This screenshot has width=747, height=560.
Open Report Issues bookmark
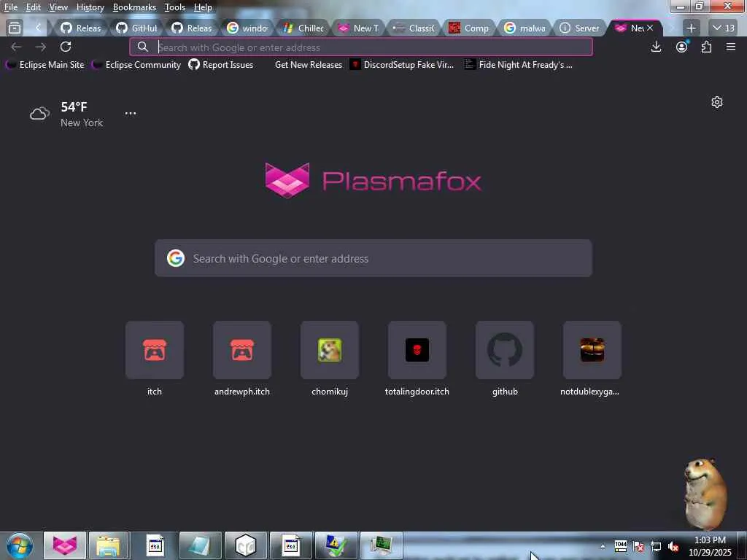coord(221,65)
